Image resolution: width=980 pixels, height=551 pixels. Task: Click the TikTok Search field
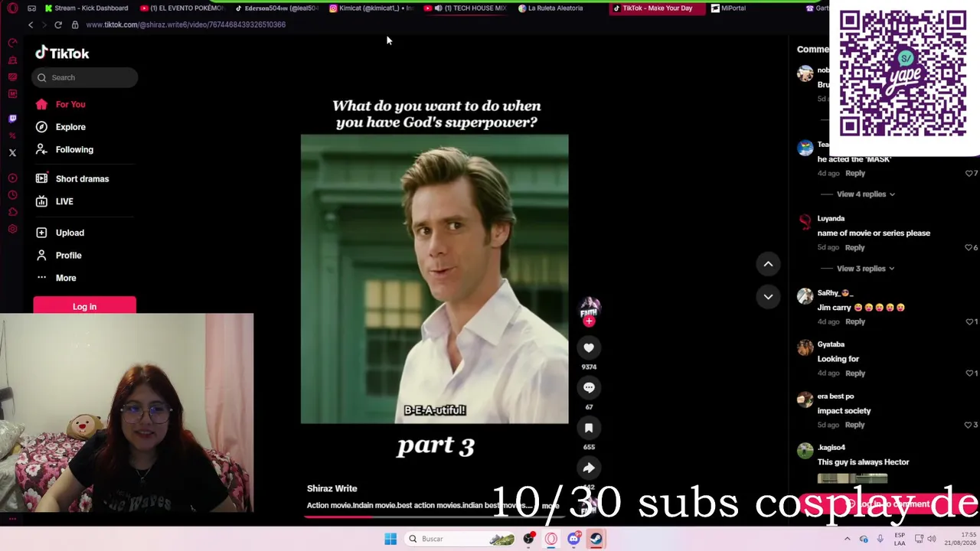[x=85, y=77]
